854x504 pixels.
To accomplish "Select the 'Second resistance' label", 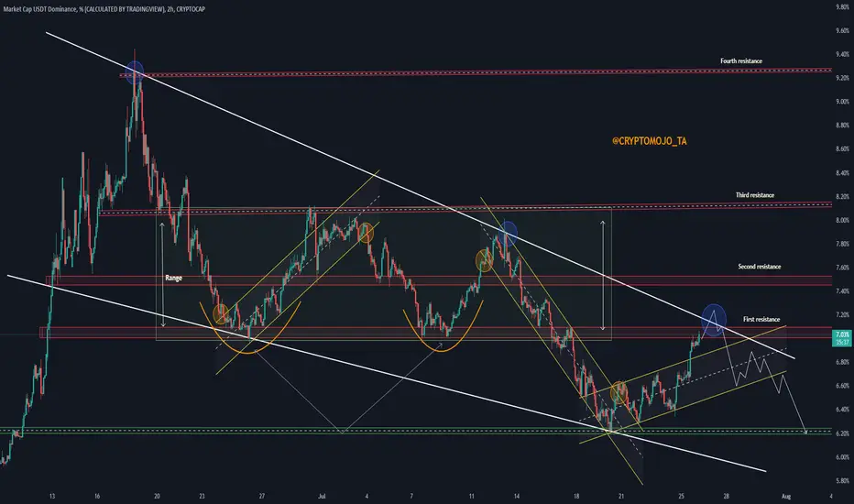I will pyautogui.click(x=760, y=267).
